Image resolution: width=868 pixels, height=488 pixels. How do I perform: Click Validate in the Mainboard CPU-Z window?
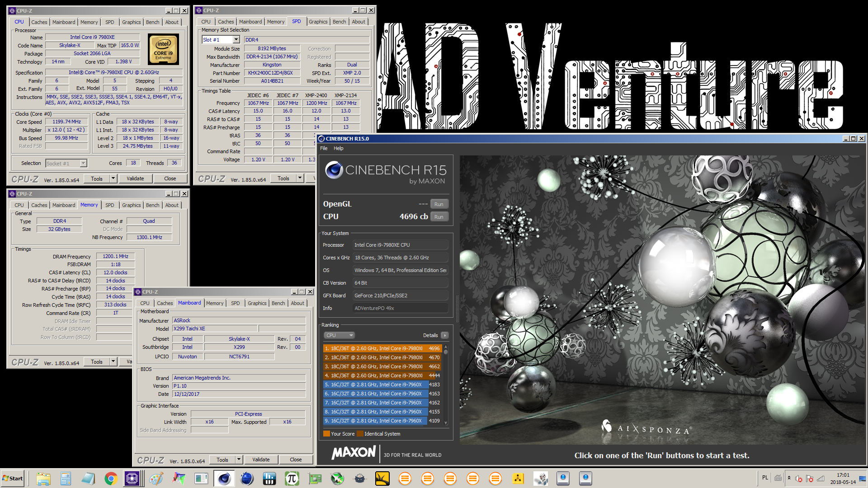coord(261,460)
